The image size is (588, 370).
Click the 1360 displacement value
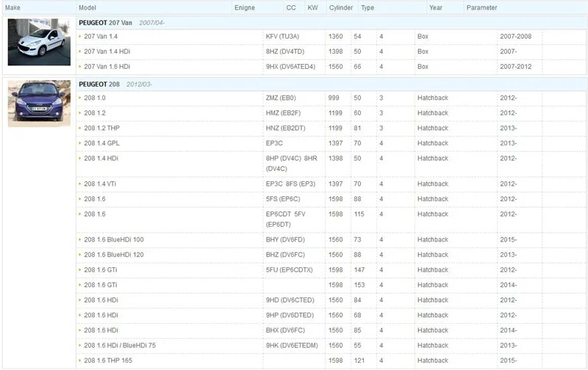point(336,36)
